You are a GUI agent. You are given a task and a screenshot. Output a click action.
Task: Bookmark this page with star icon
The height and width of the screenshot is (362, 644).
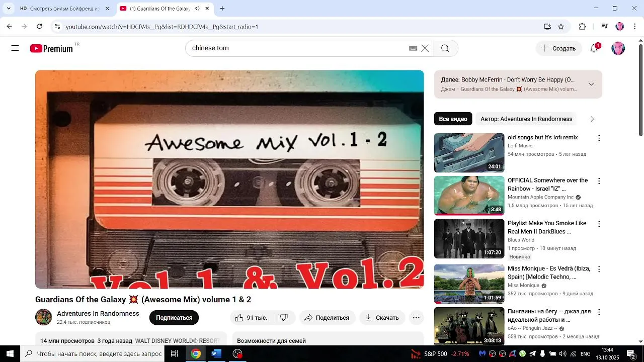pyautogui.click(x=561, y=27)
